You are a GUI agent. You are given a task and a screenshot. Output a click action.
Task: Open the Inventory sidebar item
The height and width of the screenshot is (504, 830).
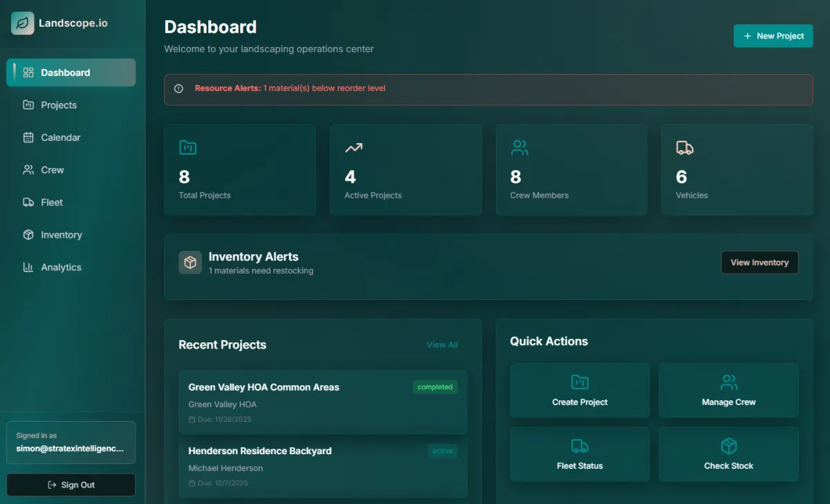[x=61, y=235]
